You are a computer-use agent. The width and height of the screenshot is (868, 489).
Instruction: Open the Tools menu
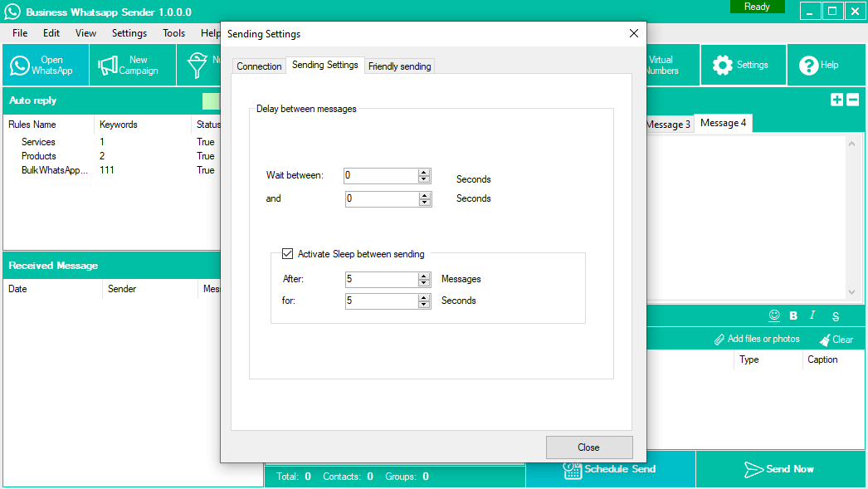point(173,33)
